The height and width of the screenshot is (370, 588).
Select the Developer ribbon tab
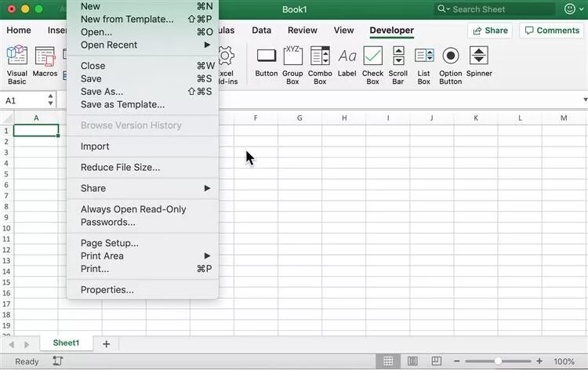tap(391, 31)
